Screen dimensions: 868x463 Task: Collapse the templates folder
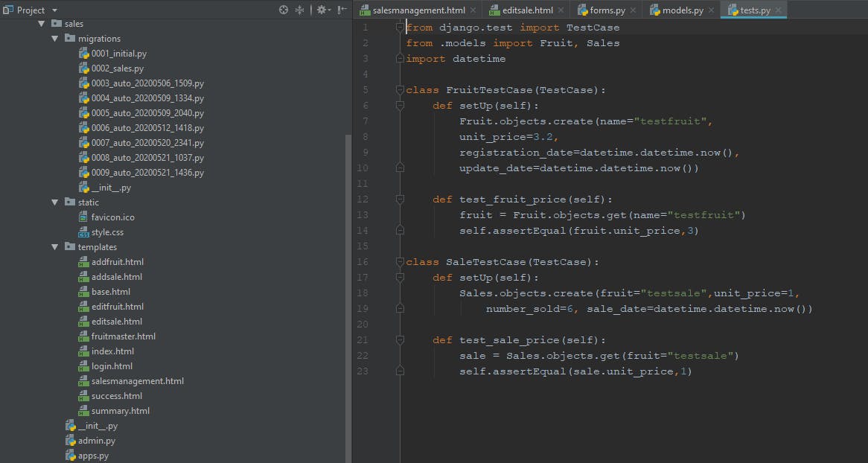[x=55, y=247]
